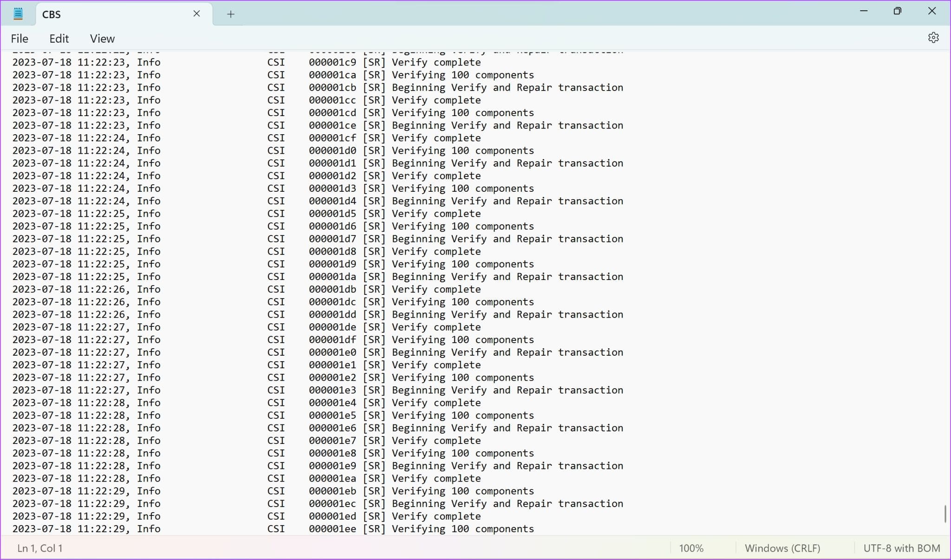Minimize the Notepad window
This screenshot has width=951, height=560.
(x=864, y=11)
